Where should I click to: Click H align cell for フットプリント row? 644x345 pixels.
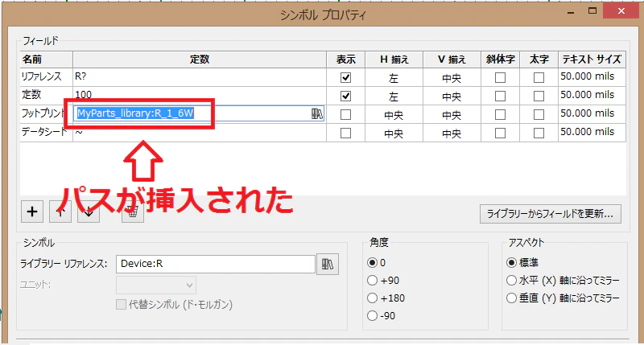[394, 114]
